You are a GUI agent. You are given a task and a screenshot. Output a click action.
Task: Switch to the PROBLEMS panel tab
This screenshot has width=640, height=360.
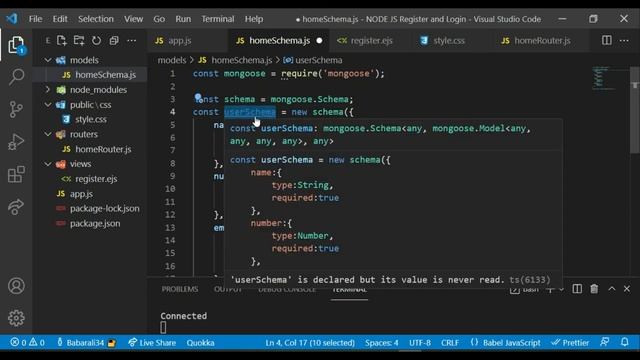click(x=180, y=289)
